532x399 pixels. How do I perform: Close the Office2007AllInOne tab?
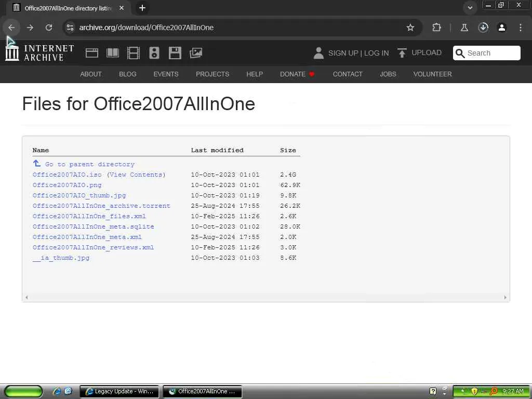122,8
